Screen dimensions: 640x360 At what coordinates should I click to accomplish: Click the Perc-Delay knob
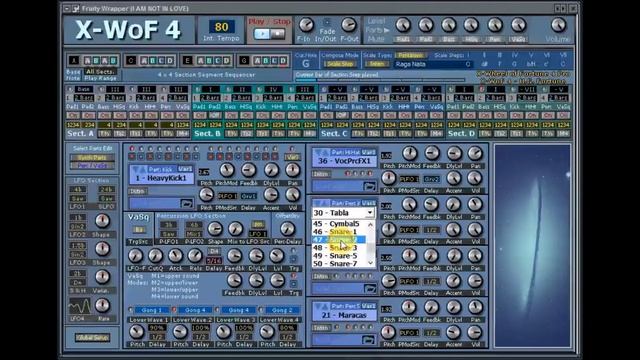coord(287,229)
